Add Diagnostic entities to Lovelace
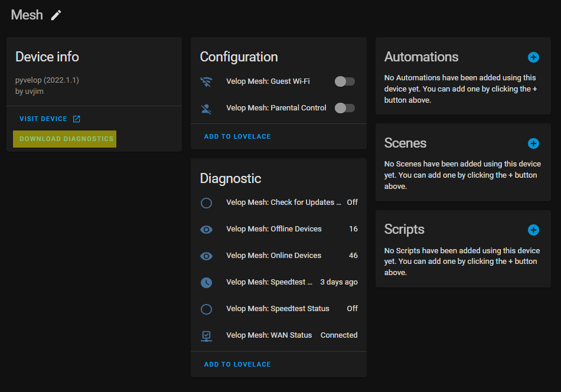This screenshot has height=392, width=561. tap(237, 364)
